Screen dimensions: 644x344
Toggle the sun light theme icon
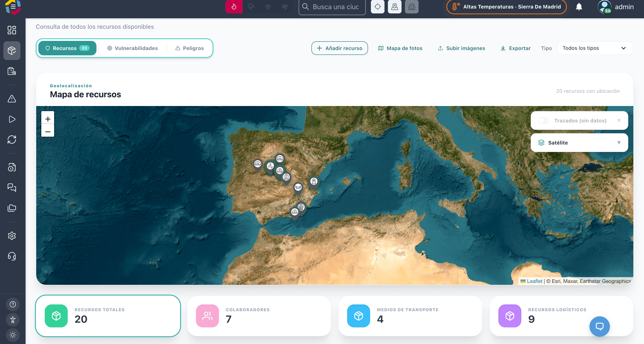(x=13, y=335)
